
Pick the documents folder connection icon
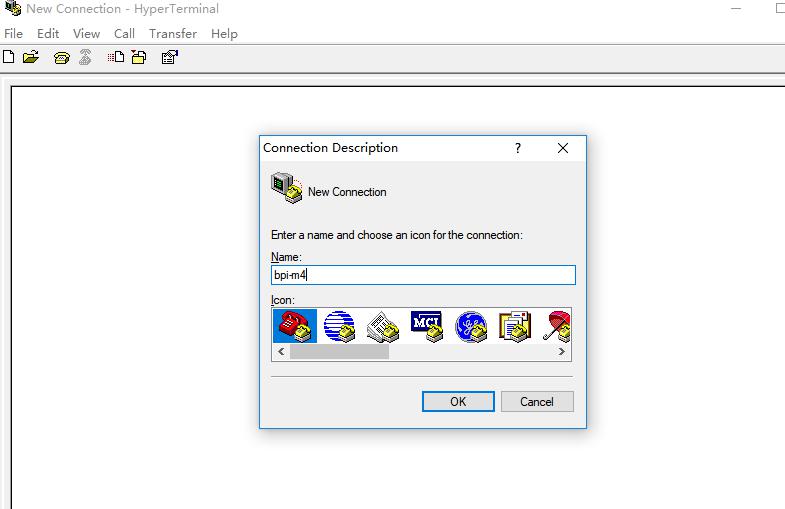515,326
